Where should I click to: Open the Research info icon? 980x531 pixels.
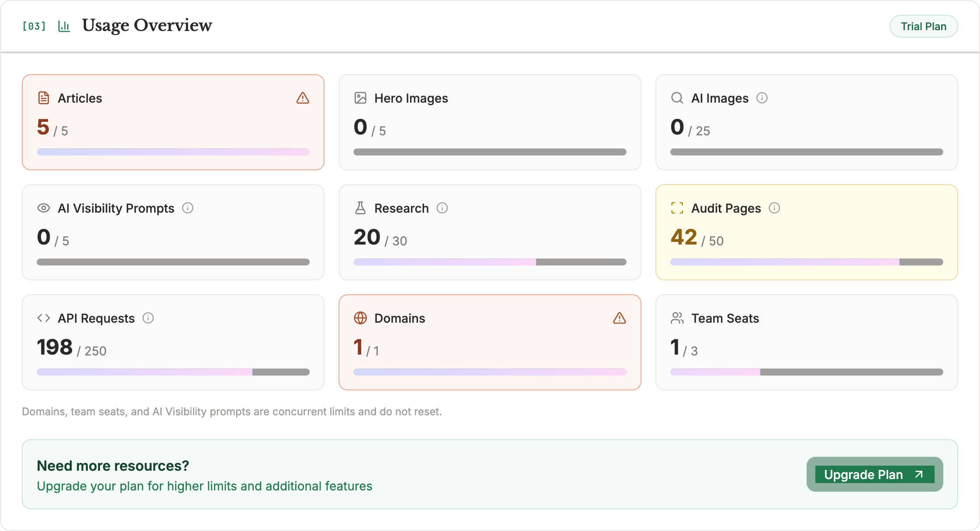[442, 208]
